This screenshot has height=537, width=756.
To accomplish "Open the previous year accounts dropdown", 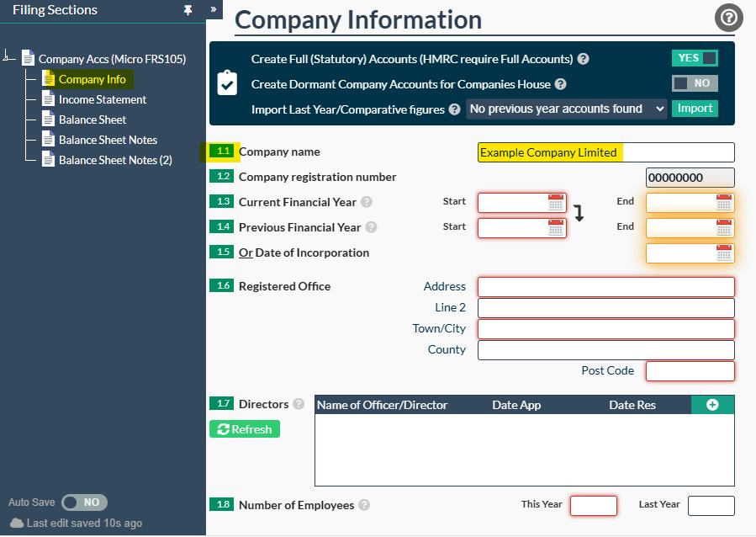I will tap(567, 109).
